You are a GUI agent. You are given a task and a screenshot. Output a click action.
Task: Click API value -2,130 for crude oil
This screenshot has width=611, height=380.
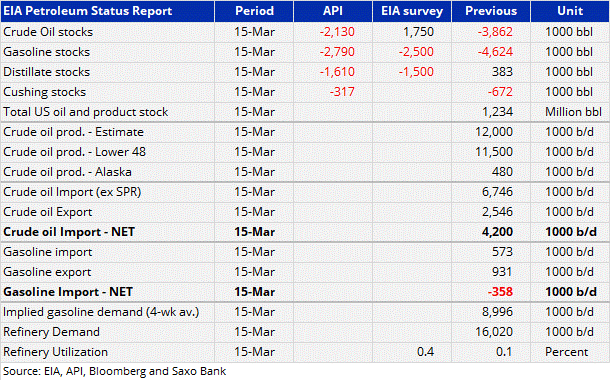coord(337,32)
